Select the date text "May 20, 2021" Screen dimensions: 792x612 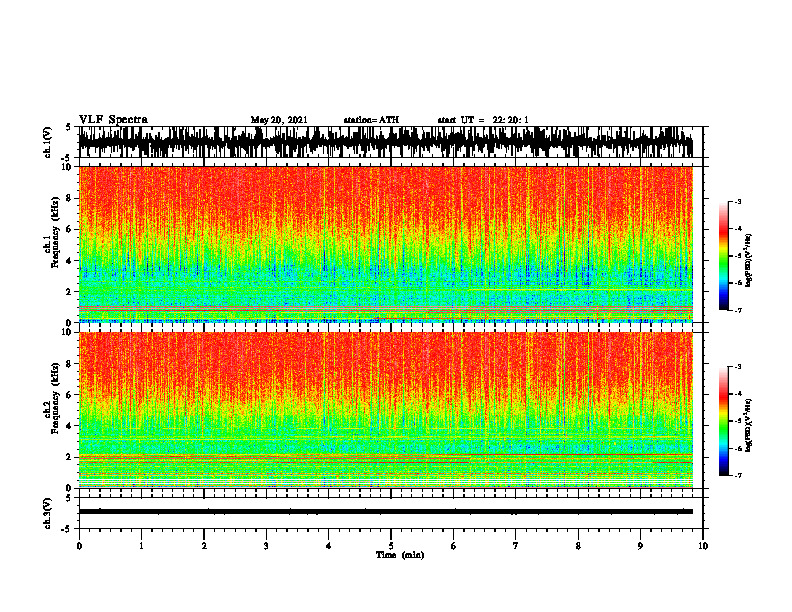tap(279, 120)
